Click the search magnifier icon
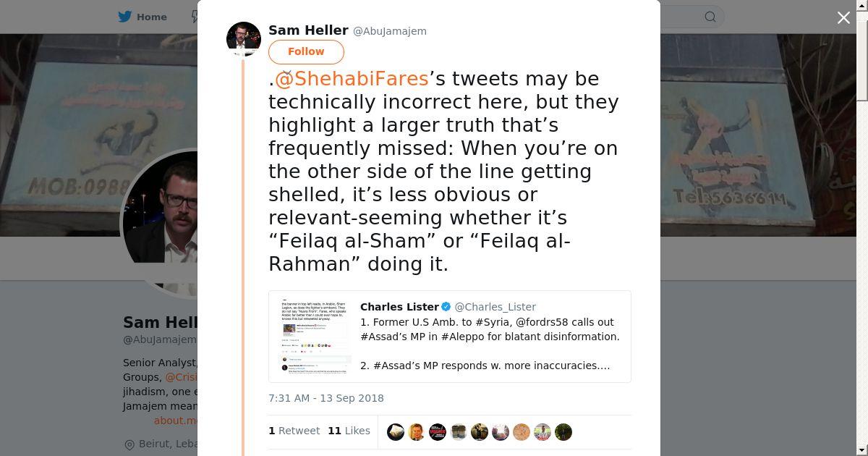The width and height of the screenshot is (868, 456). point(710,17)
